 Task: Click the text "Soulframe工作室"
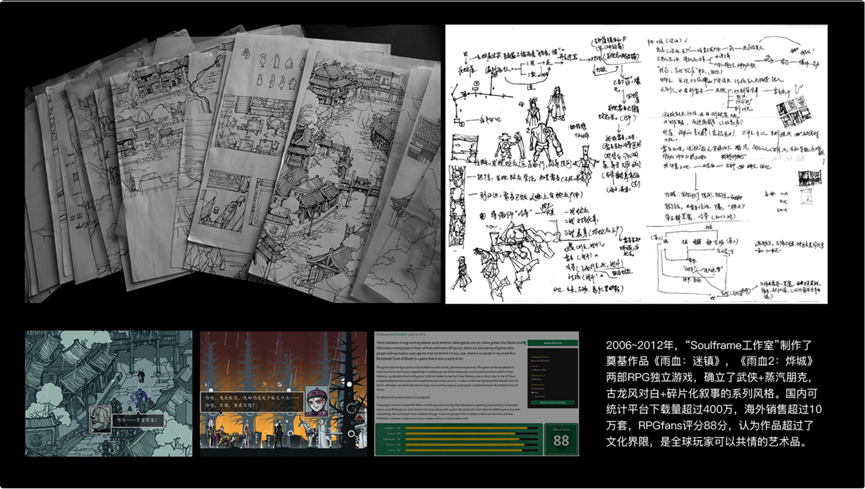(x=732, y=346)
